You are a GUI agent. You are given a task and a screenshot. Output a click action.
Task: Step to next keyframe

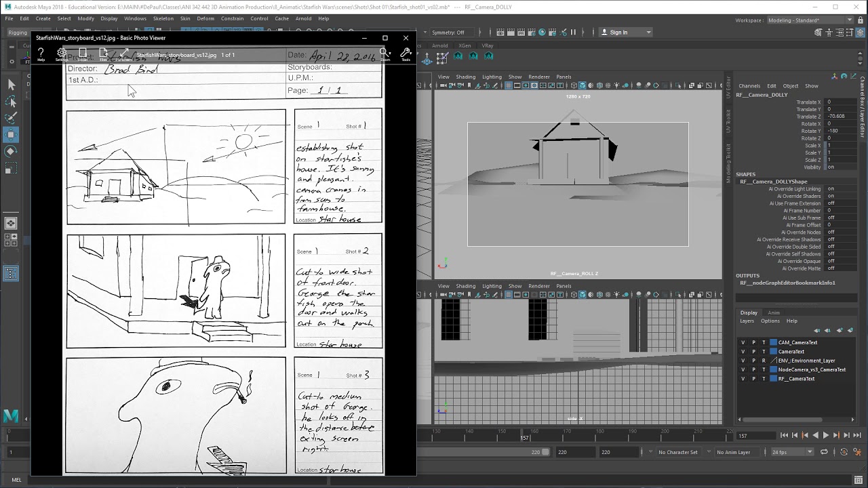pos(837,435)
